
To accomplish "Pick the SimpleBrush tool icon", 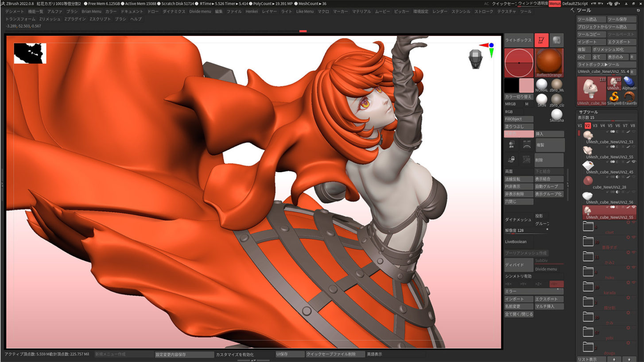I will coord(613,96).
